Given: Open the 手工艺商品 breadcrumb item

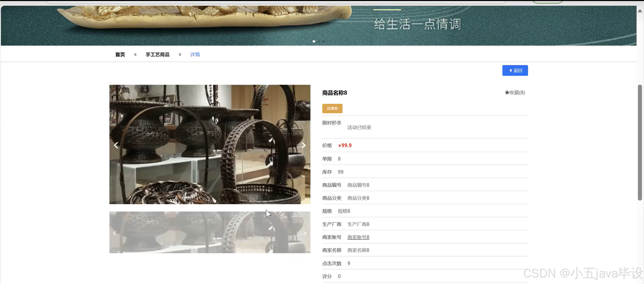Looking at the screenshot, I should (158, 54).
